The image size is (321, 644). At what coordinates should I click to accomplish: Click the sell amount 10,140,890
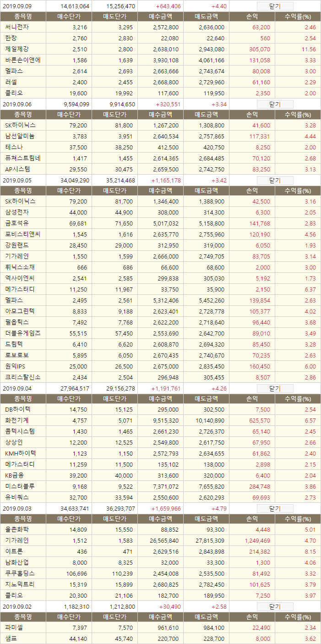click(210, 421)
